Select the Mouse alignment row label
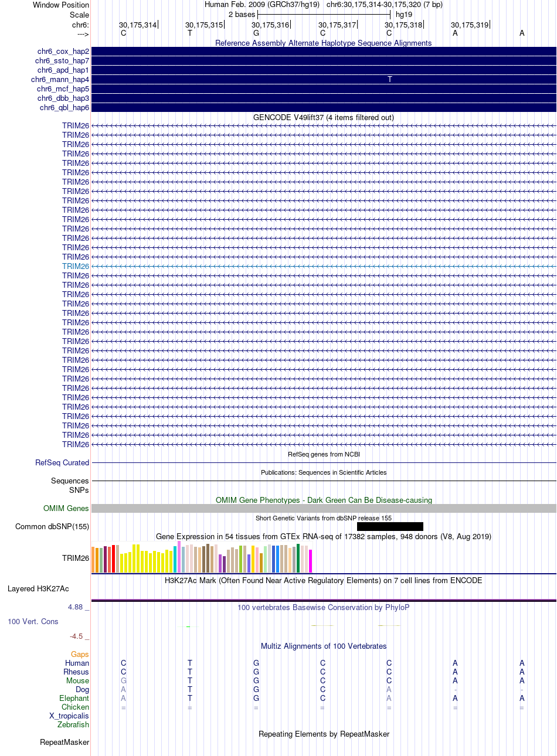The image size is (557, 756). (x=78, y=681)
